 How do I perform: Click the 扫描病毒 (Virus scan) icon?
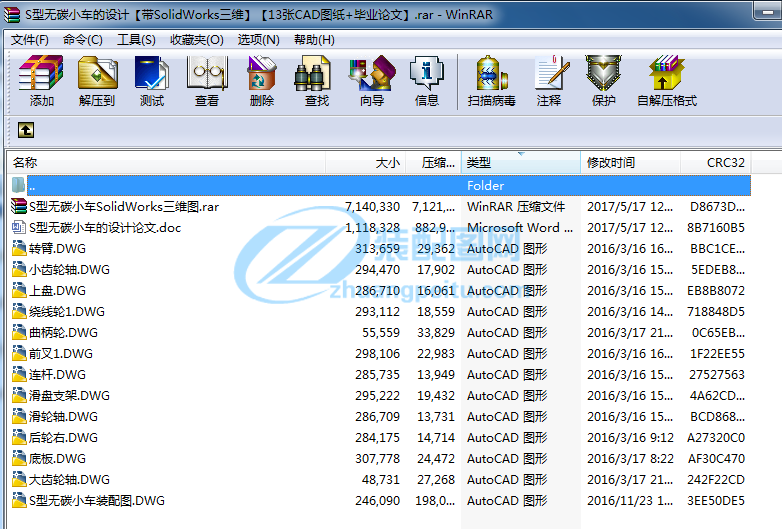tap(492, 73)
